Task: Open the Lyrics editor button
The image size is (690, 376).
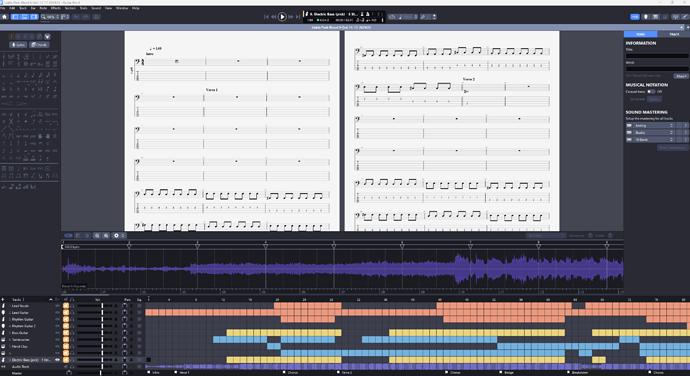Action: pyautogui.click(x=18, y=44)
